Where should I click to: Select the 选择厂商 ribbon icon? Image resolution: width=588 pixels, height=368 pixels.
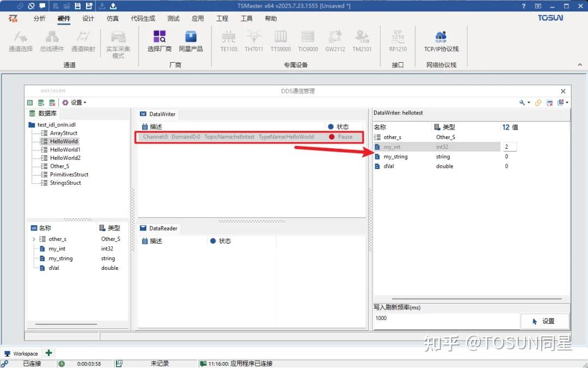coord(160,40)
